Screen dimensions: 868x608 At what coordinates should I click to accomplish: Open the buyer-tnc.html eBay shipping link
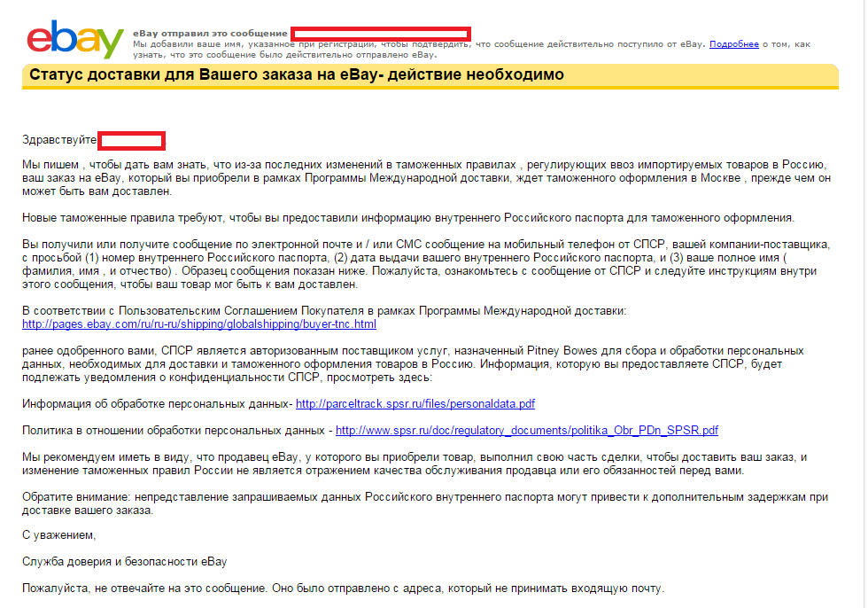click(x=199, y=324)
